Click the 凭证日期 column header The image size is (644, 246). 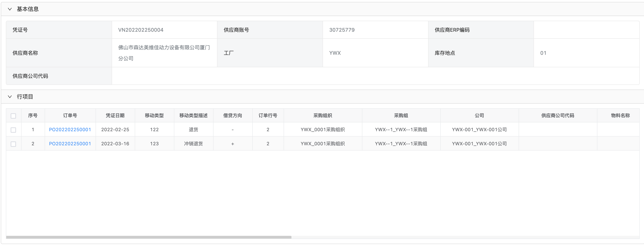115,116
